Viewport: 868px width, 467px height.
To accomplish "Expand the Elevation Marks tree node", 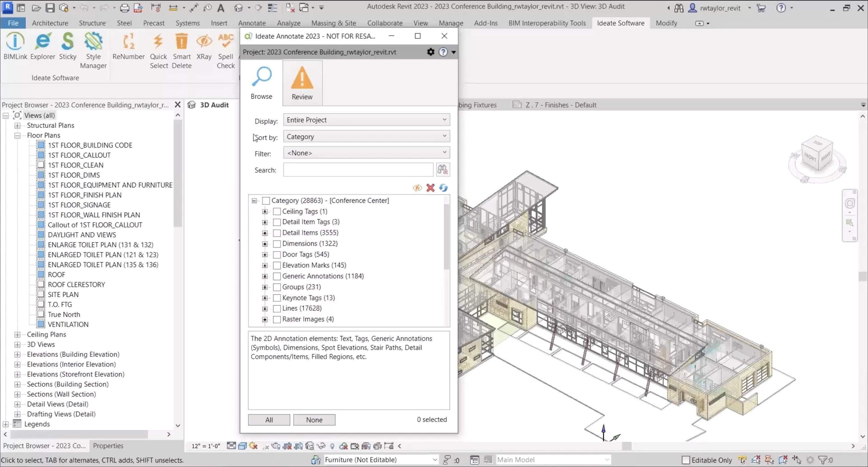I will [x=265, y=265].
